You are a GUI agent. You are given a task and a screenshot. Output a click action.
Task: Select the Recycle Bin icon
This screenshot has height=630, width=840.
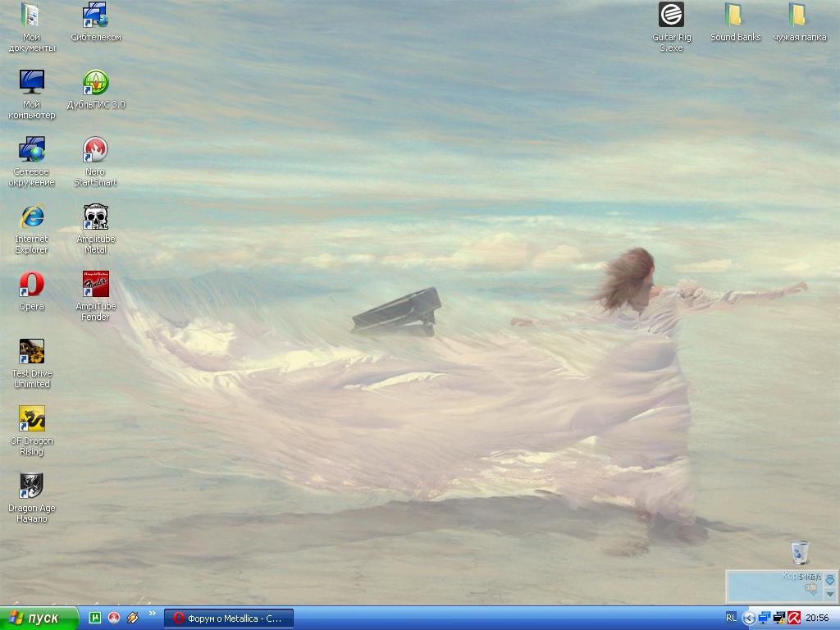(x=800, y=553)
